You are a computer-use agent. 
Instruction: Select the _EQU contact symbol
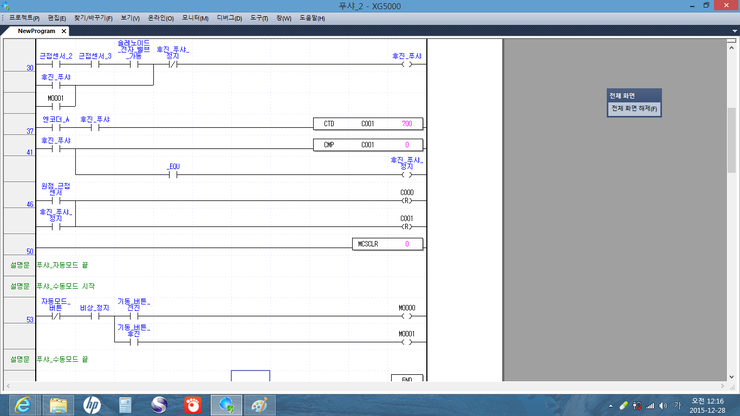coord(173,174)
